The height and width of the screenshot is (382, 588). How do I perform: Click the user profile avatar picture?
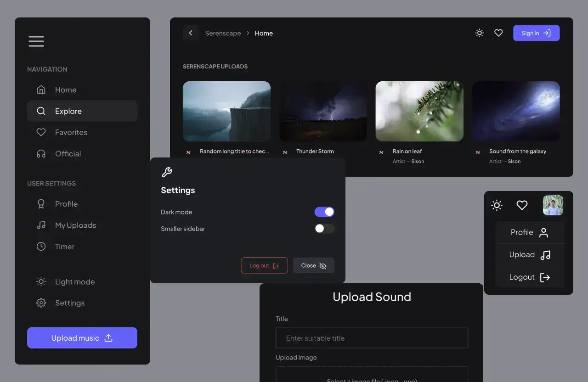pos(553,205)
